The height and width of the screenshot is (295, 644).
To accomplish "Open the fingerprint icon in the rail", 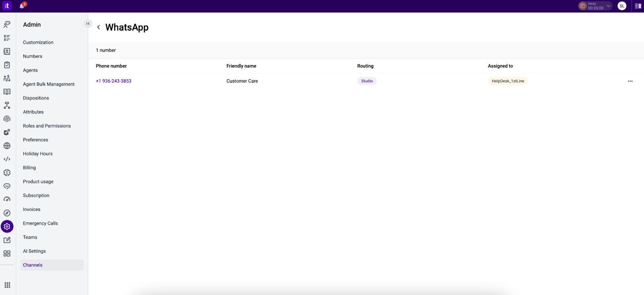I will [x=7, y=119].
